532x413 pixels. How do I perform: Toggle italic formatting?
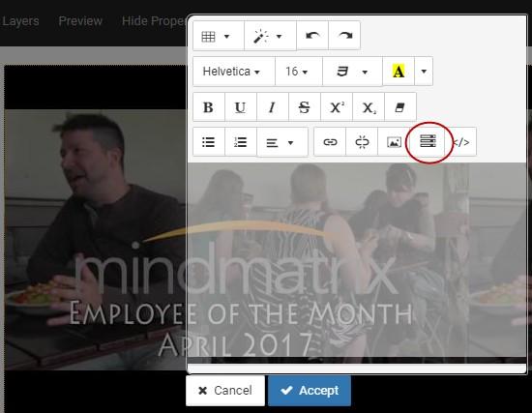pyautogui.click(x=273, y=107)
